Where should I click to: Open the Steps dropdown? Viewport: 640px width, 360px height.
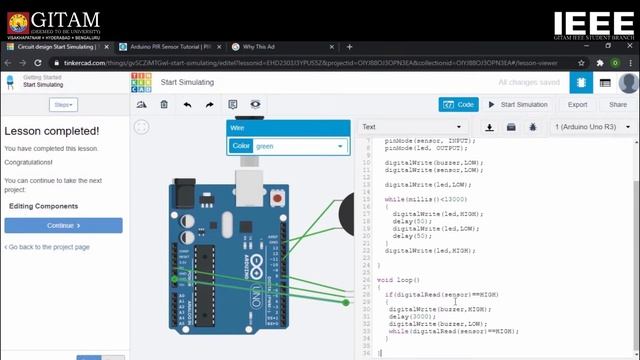[63, 105]
